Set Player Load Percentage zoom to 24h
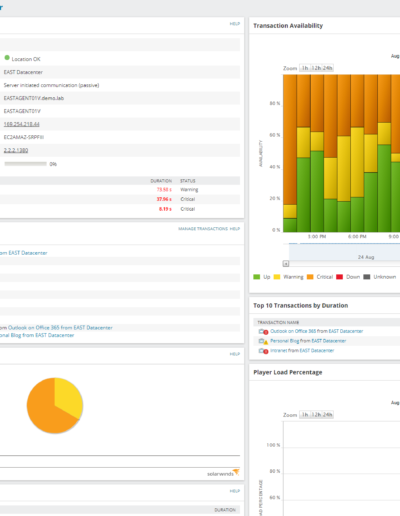This screenshot has height=516, width=400. click(327, 415)
